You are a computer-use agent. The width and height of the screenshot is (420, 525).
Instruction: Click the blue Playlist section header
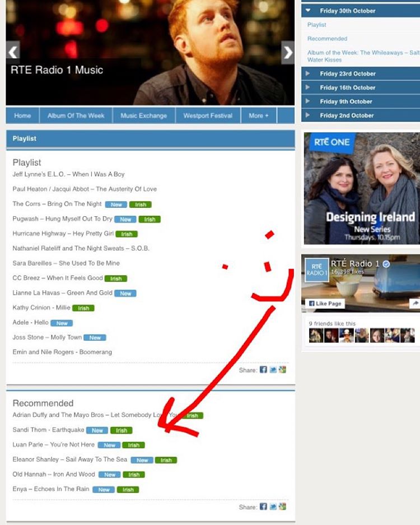pos(150,138)
